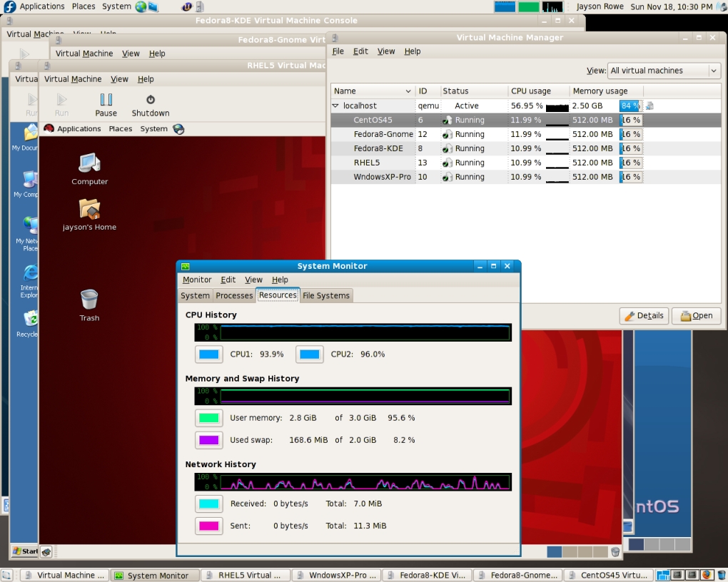This screenshot has width=728, height=582.
Task: Click the network monitor applet in top panel
Action: pos(552,6)
